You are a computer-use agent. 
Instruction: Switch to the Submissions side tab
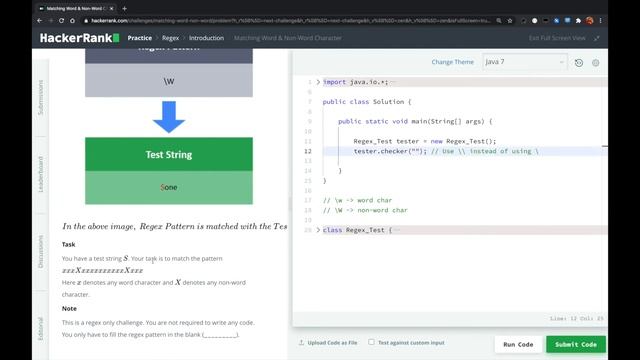[40, 97]
